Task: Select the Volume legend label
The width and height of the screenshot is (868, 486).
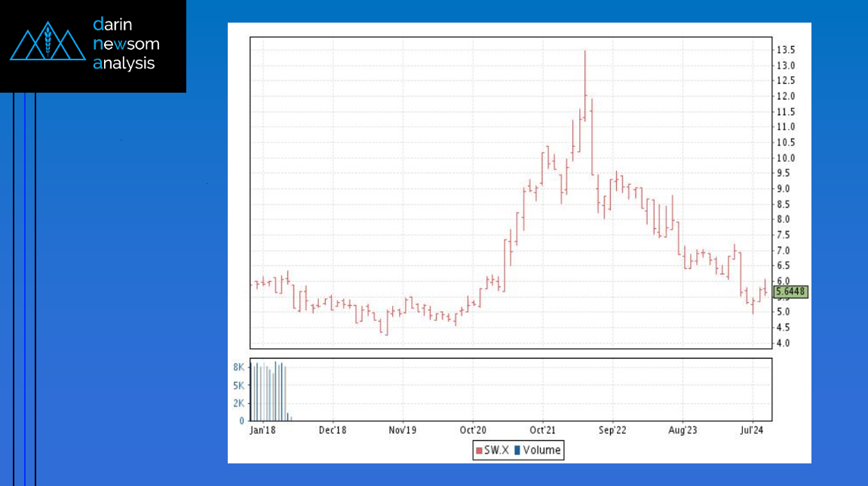Action: tap(541, 451)
